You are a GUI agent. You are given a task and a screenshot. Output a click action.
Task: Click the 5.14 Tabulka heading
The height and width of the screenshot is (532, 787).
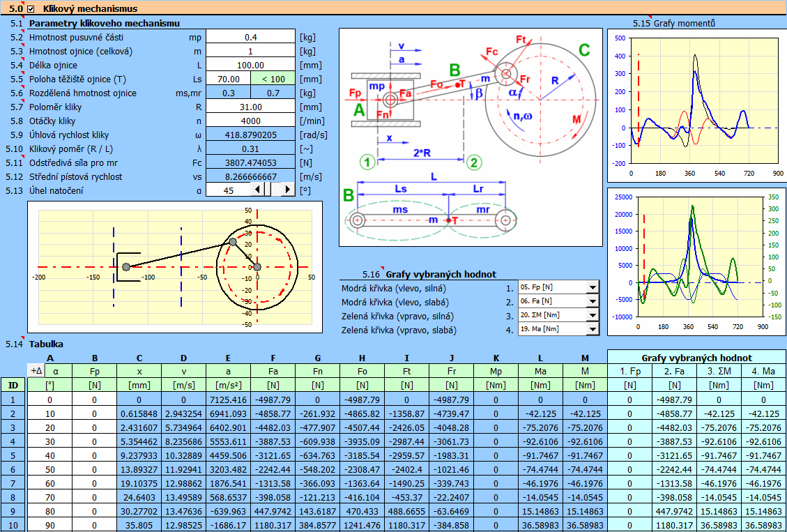(x=34, y=344)
